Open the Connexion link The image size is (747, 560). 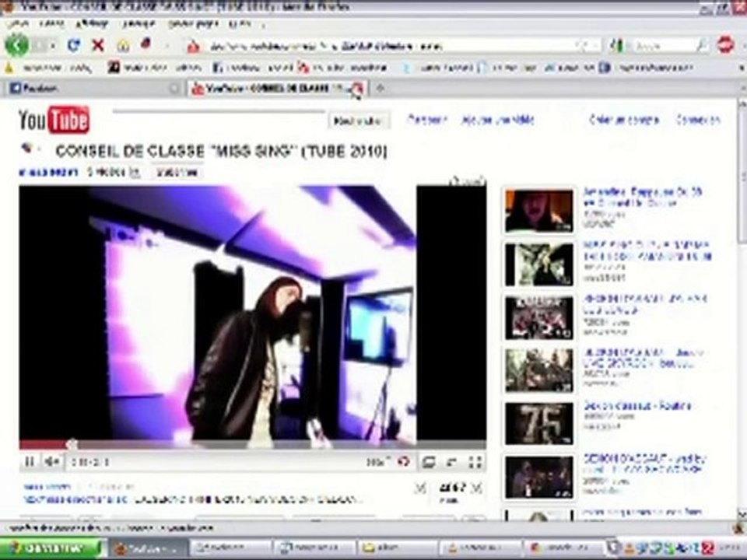pyautogui.click(x=698, y=120)
